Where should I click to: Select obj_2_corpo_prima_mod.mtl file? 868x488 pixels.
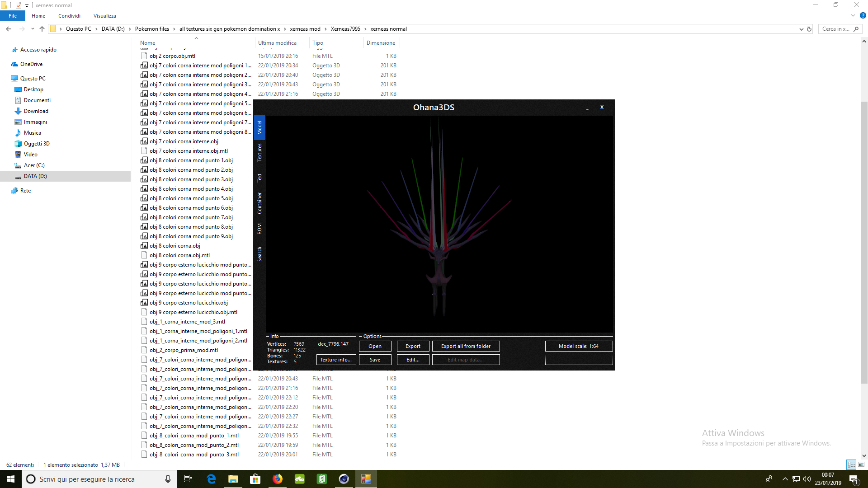184,350
